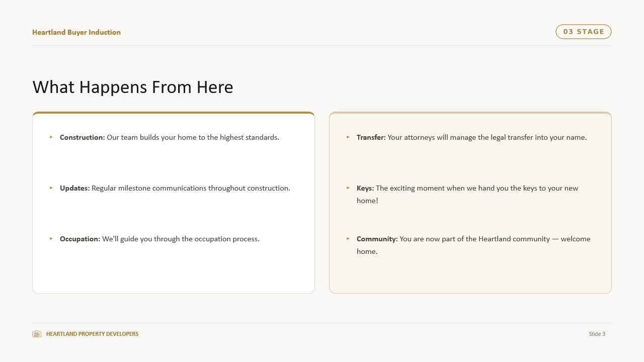Click the Construction bold label
644x362 pixels.
pyautogui.click(x=83, y=137)
